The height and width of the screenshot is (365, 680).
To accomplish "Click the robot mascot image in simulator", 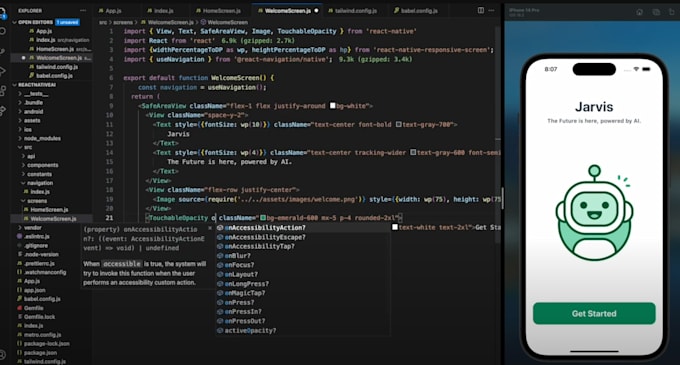I will 594,212.
